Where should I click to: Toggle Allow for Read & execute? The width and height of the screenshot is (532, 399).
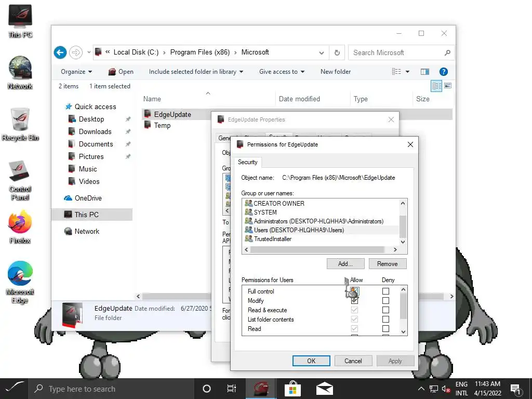354,310
